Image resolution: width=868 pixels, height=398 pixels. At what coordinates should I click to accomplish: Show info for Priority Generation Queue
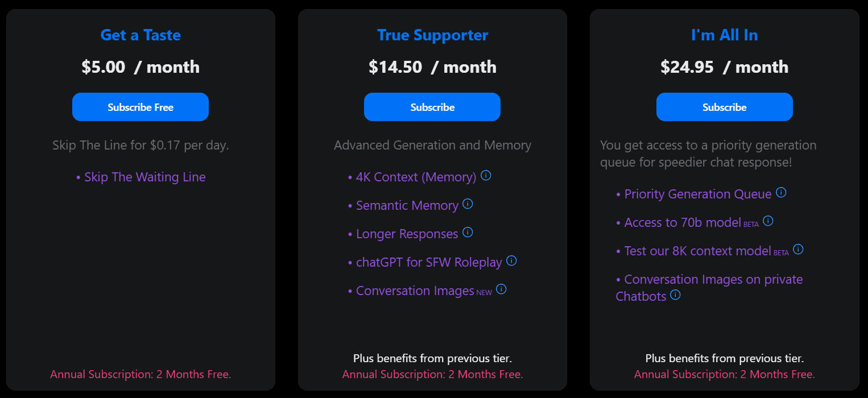[781, 193]
